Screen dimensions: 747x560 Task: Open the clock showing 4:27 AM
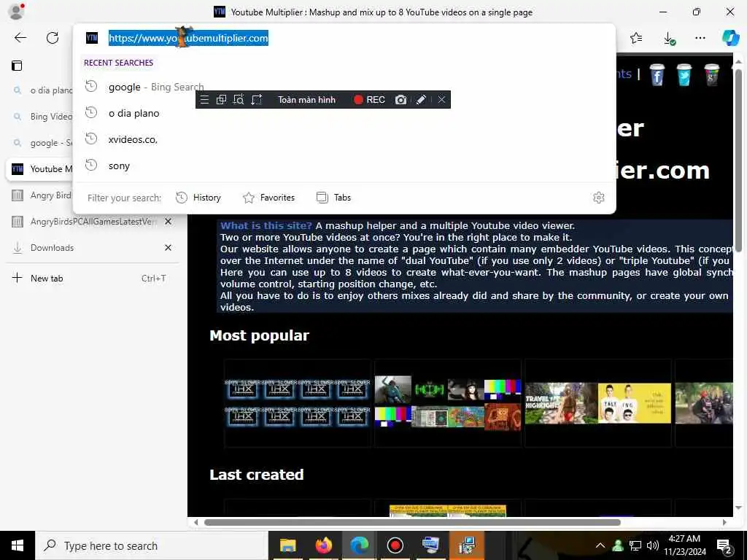click(684, 545)
